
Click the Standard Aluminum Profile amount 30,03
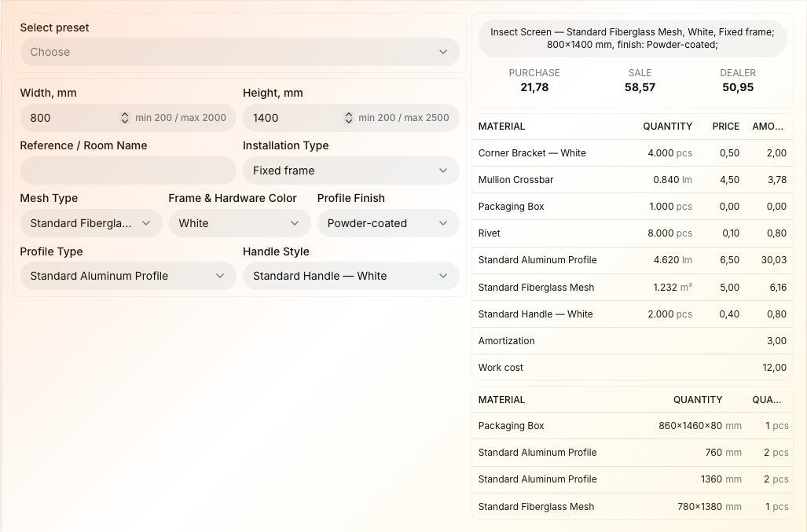(774, 260)
